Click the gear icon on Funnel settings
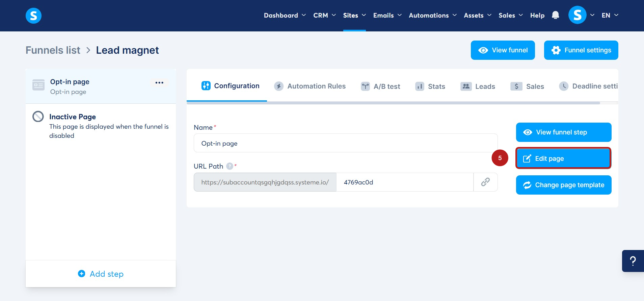 556,50
